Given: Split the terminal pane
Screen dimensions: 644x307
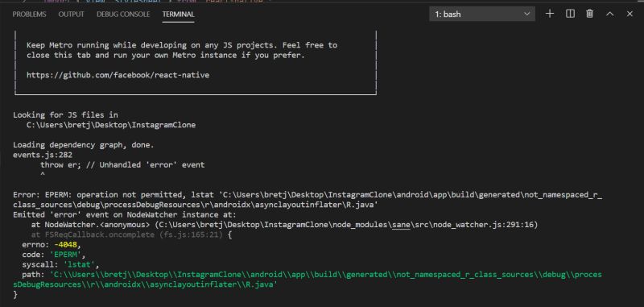Looking at the screenshot, I should pos(570,14).
